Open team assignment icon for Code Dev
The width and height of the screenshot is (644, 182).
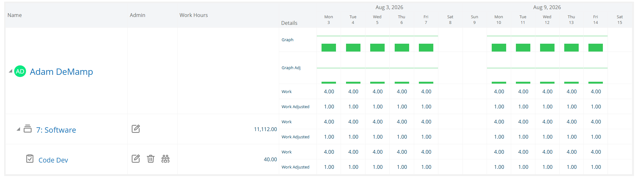click(x=165, y=159)
